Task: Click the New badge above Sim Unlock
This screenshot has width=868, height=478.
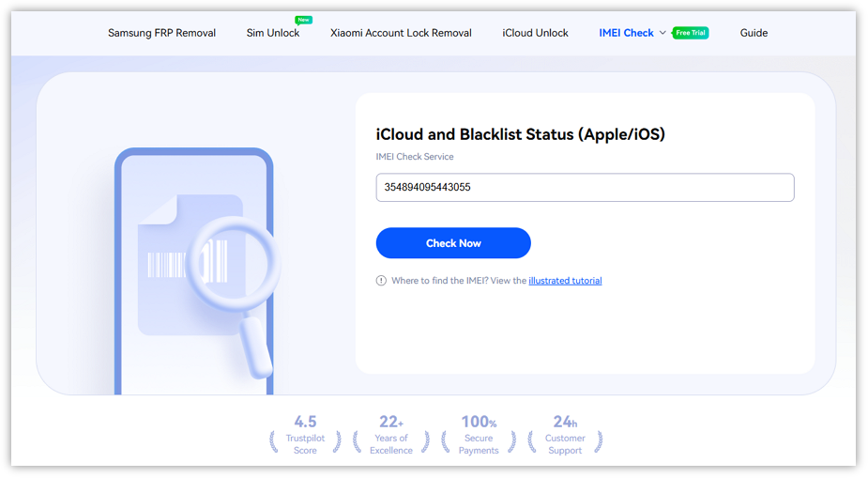Action: 303,20
